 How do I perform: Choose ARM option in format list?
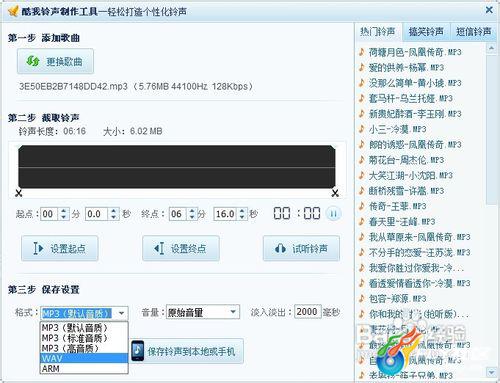click(84, 369)
